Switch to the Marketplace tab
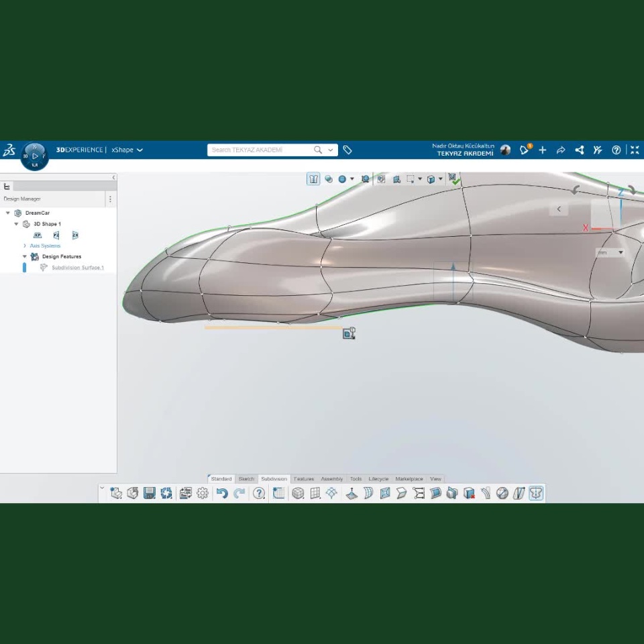This screenshot has height=644, width=644. pos(409,479)
